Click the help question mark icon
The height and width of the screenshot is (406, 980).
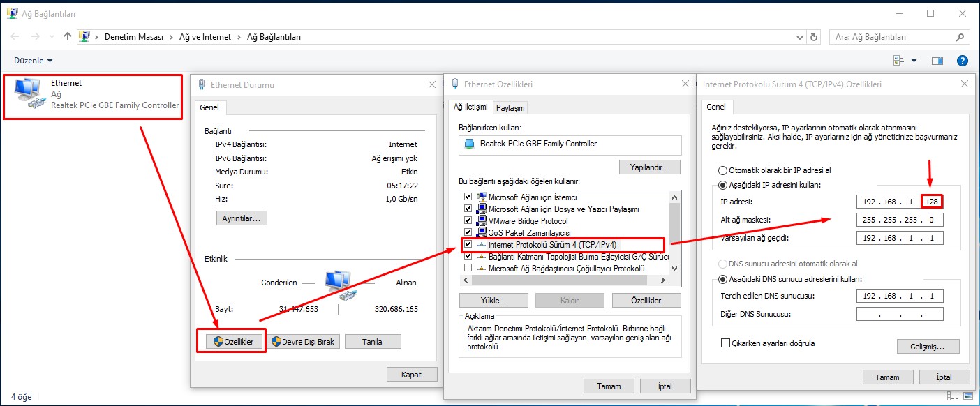(x=962, y=61)
